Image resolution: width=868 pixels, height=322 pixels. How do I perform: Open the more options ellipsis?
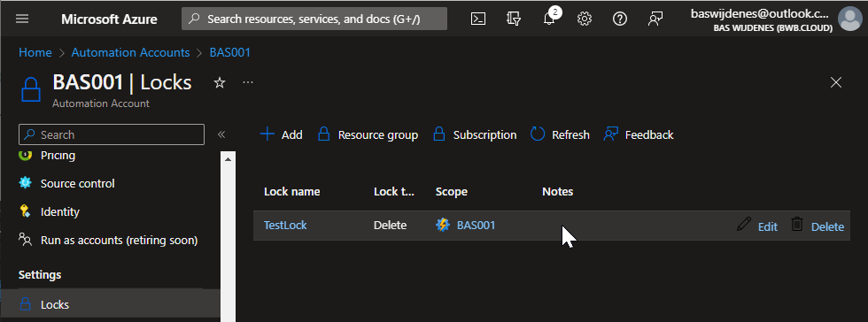(x=248, y=82)
